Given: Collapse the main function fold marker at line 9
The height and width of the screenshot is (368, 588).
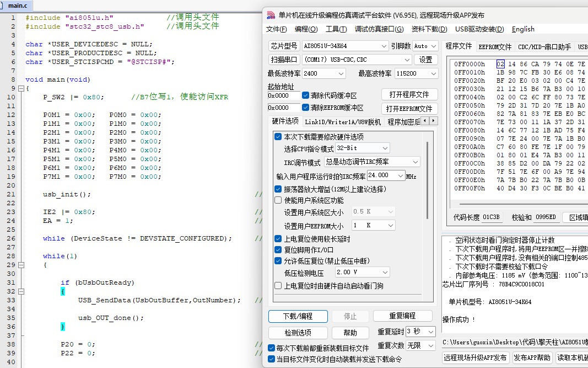Looking at the screenshot, I should [x=21, y=88].
